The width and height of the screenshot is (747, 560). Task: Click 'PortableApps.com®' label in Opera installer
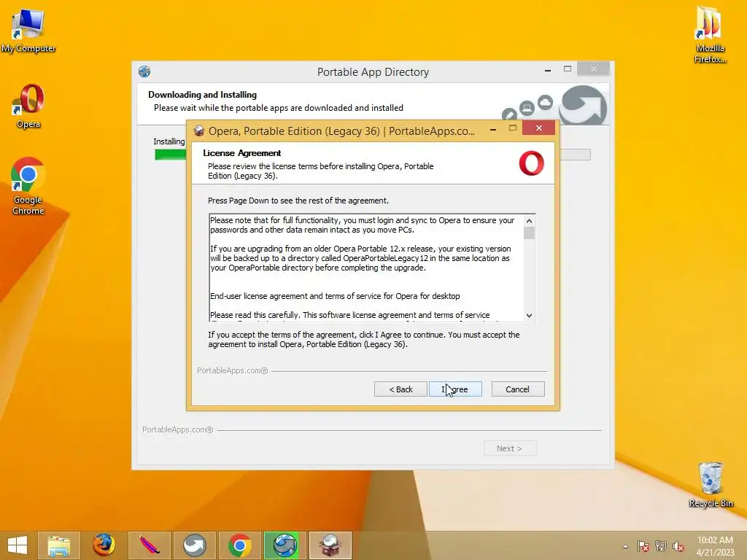233,370
